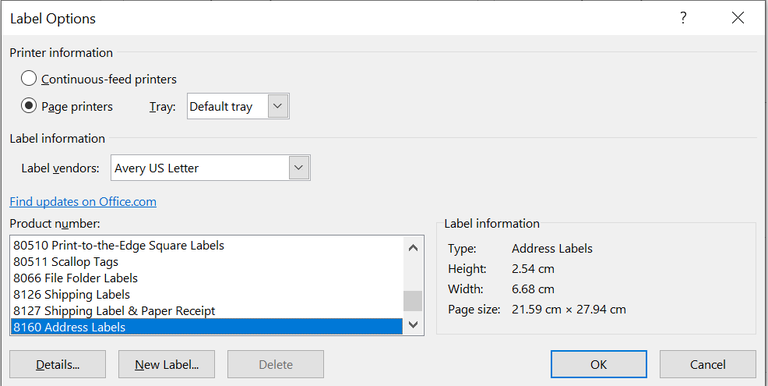The width and height of the screenshot is (768, 386).
Task: Open label Details dialog
Action: (x=57, y=364)
